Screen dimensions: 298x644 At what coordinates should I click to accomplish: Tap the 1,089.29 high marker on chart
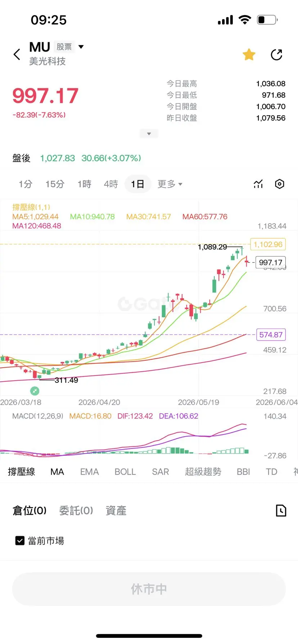(x=212, y=247)
